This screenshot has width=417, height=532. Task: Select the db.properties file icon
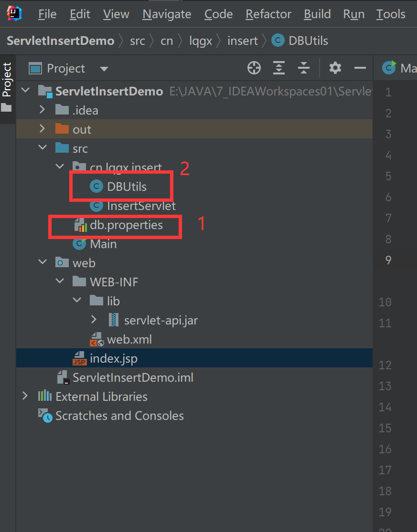tap(80, 225)
